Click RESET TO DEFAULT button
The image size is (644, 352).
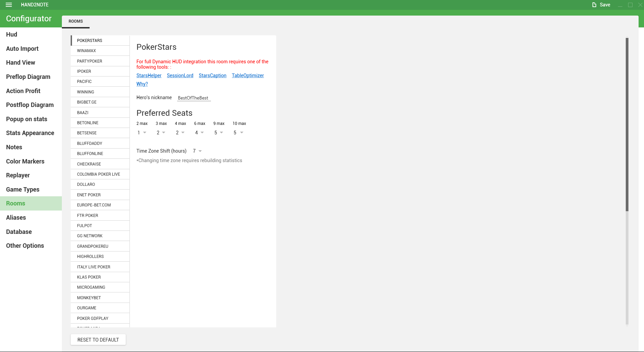click(x=98, y=340)
